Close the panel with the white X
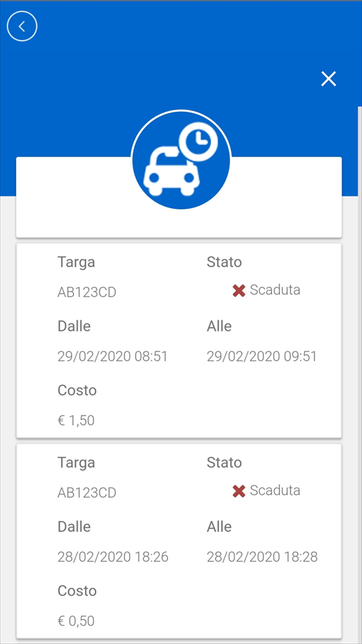Image resolution: width=362 pixels, height=644 pixels. (328, 79)
